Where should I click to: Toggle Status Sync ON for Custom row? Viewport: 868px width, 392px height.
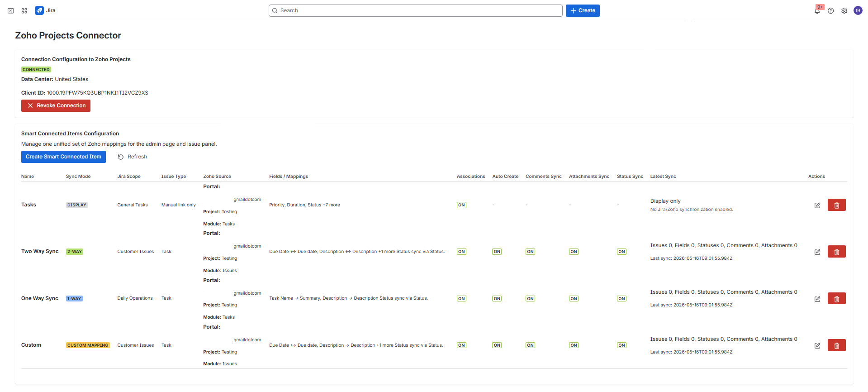tap(621, 345)
